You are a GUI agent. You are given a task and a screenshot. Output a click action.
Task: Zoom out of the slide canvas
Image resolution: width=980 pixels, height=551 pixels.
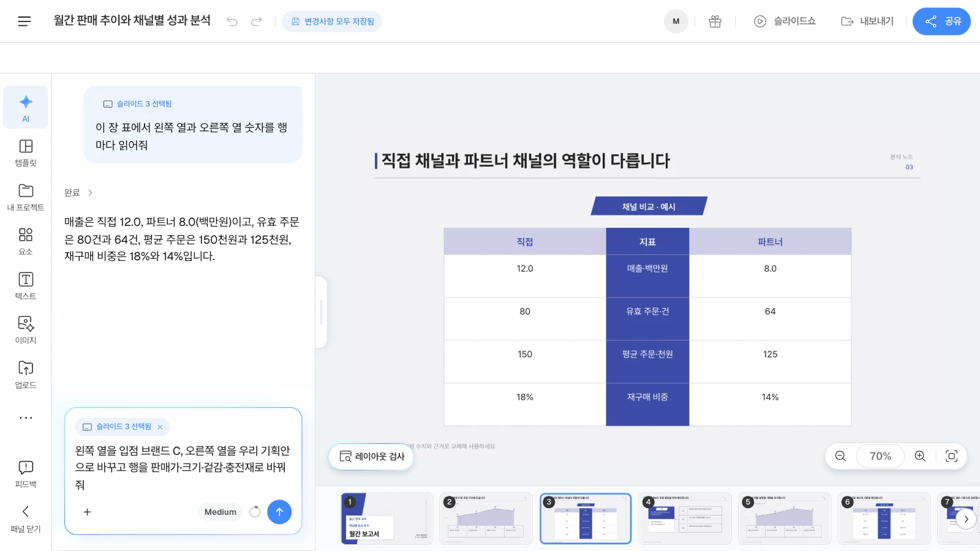(840, 456)
